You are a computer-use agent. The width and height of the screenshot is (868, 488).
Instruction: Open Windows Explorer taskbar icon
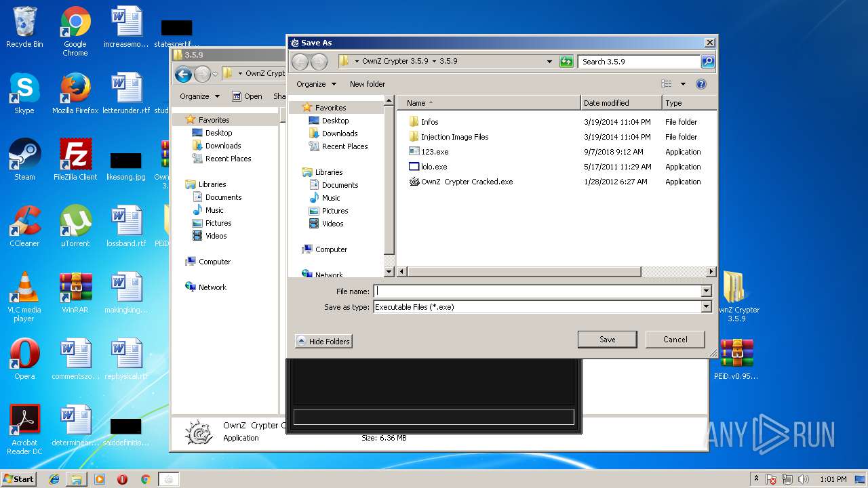point(77,479)
